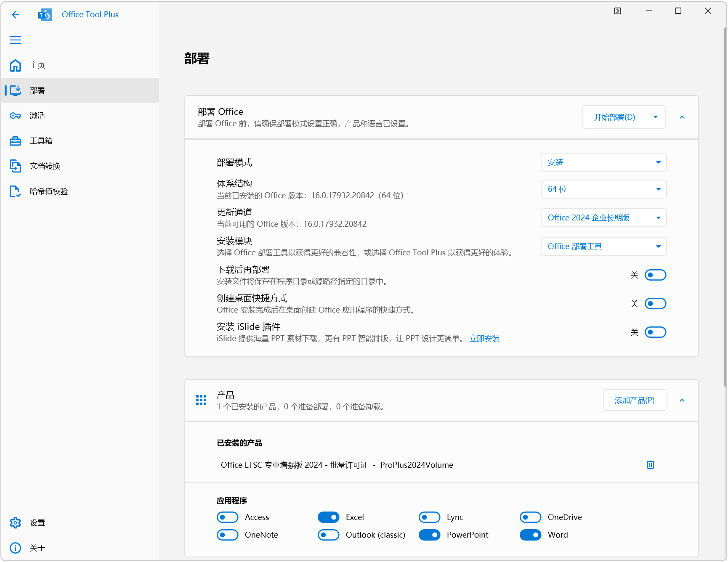The image size is (728, 562).
Task: Click the vertical scrollbar thumb
Action: 725,206
